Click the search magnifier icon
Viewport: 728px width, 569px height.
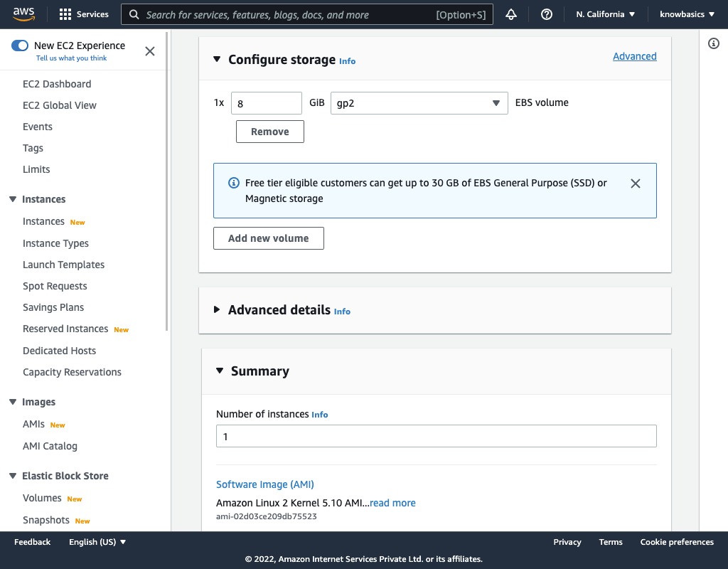click(x=134, y=14)
